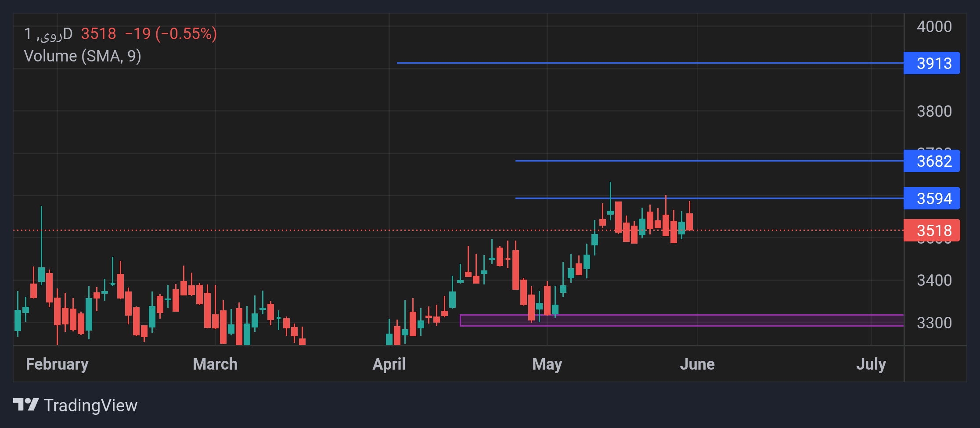Select the blue horizontal line at 3913
980x428 pixels.
(x=650, y=63)
